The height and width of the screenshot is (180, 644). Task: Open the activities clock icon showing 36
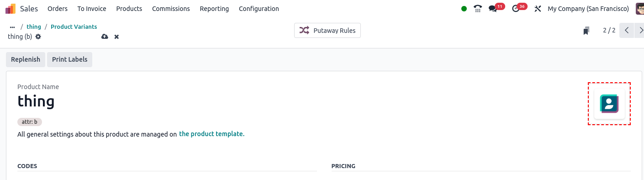click(x=516, y=9)
